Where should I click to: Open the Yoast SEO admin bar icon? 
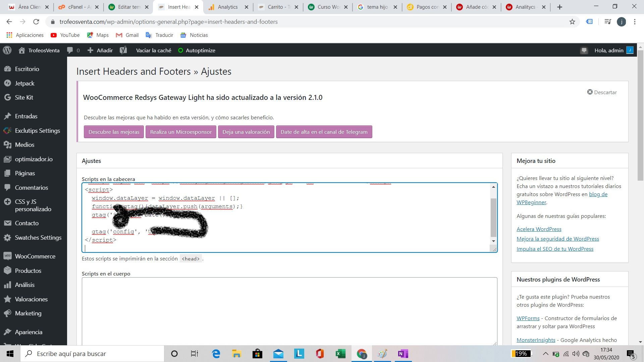[123, 50]
